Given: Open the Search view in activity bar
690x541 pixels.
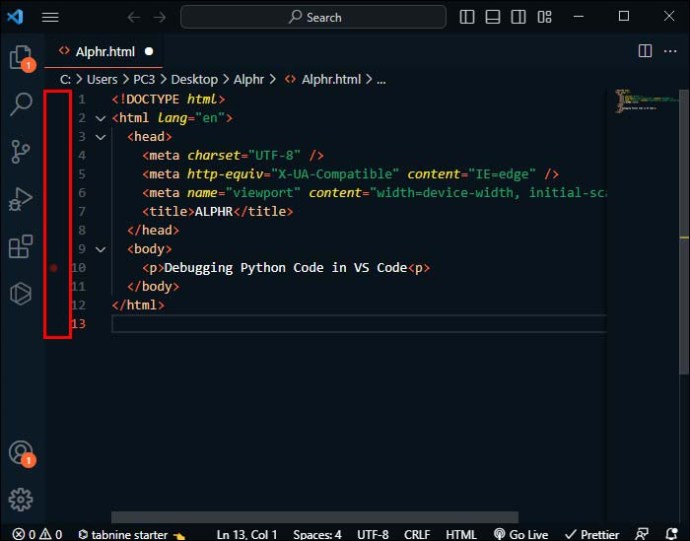Looking at the screenshot, I should click(x=21, y=104).
